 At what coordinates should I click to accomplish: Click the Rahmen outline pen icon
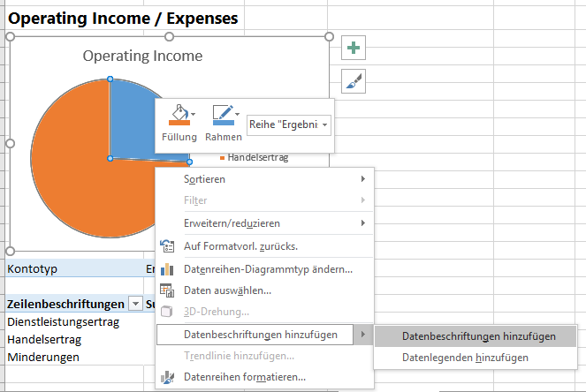click(222, 116)
